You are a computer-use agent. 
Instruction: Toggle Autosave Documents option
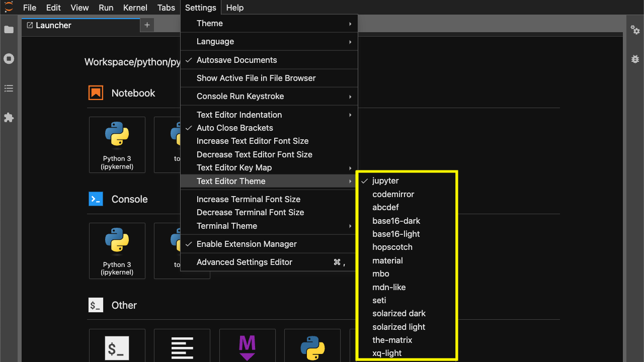point(269,60)
